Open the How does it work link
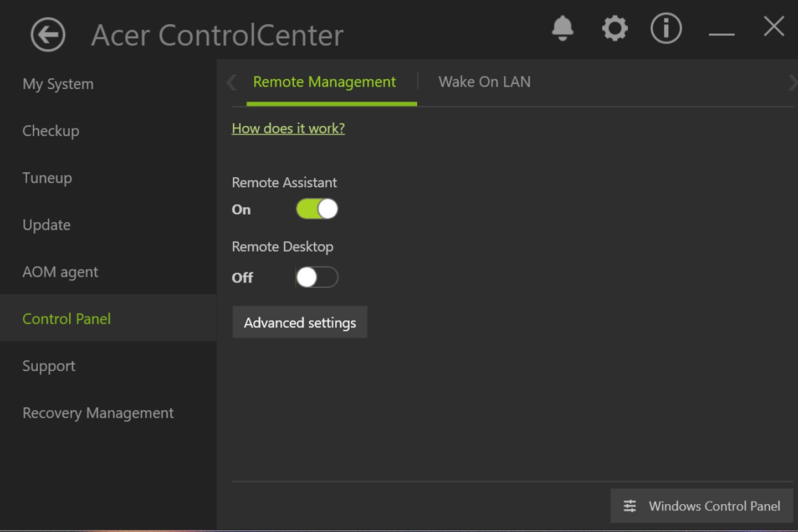This screenshot has height=532, width=798. tap(288, 129)
